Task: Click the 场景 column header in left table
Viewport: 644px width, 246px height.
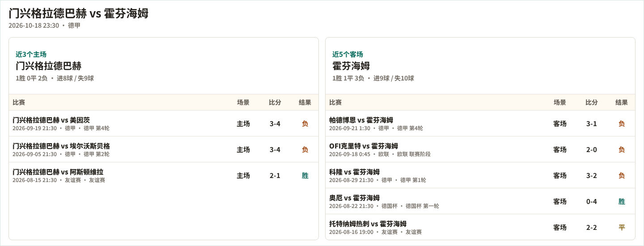Action: point(243,102)
